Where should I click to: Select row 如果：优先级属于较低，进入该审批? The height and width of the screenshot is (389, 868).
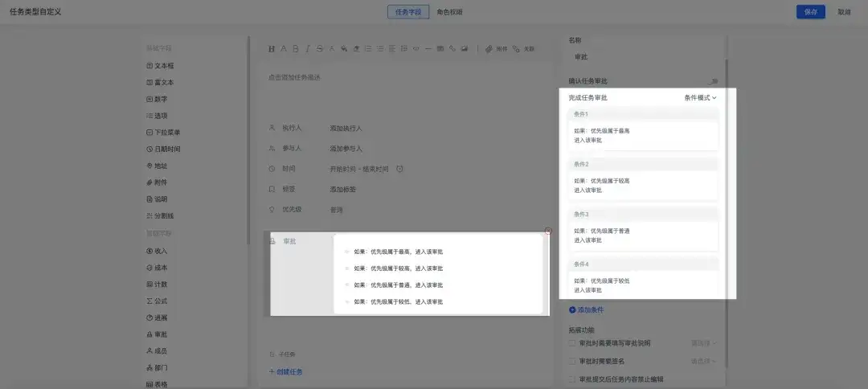[x=399, y=301]
